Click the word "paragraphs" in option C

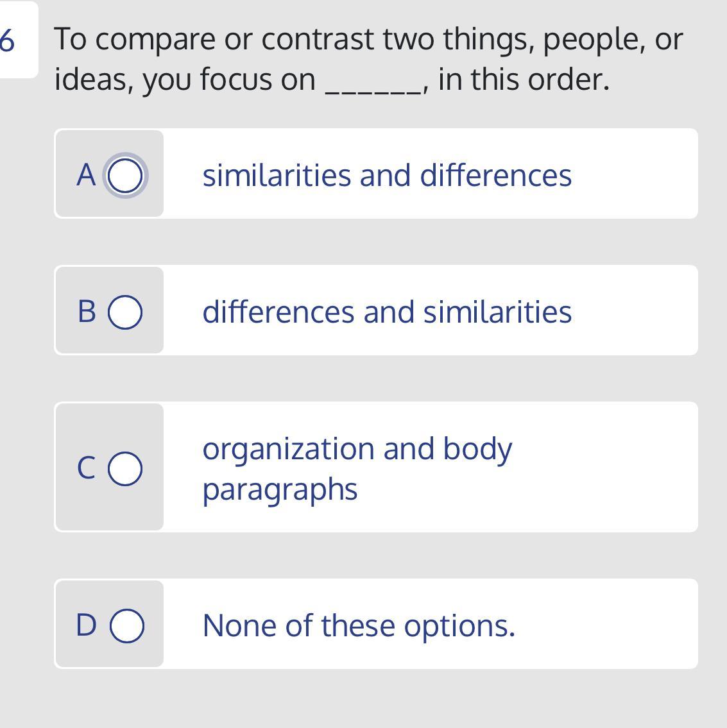click(280, 489)
